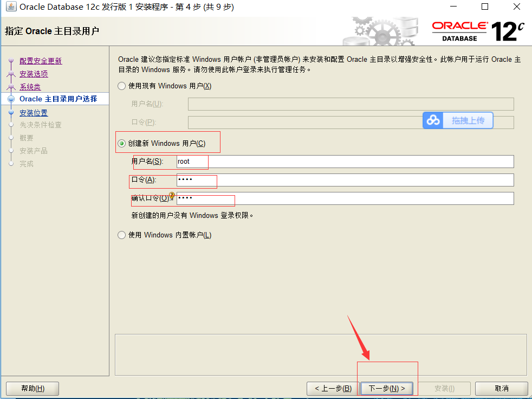Click the disabled 口令(P) field
This screenshot has height=399, width=532.
[x=351, y=122]
